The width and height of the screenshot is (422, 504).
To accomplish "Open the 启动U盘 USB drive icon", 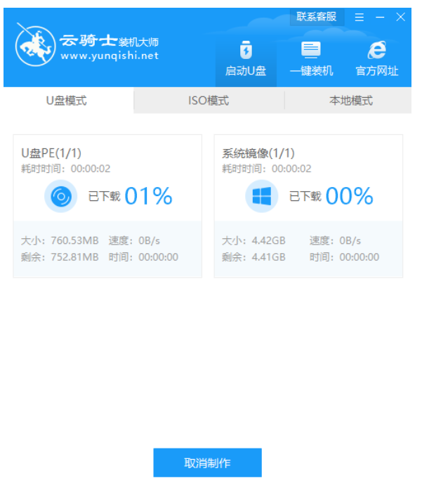I will point(246,51).
